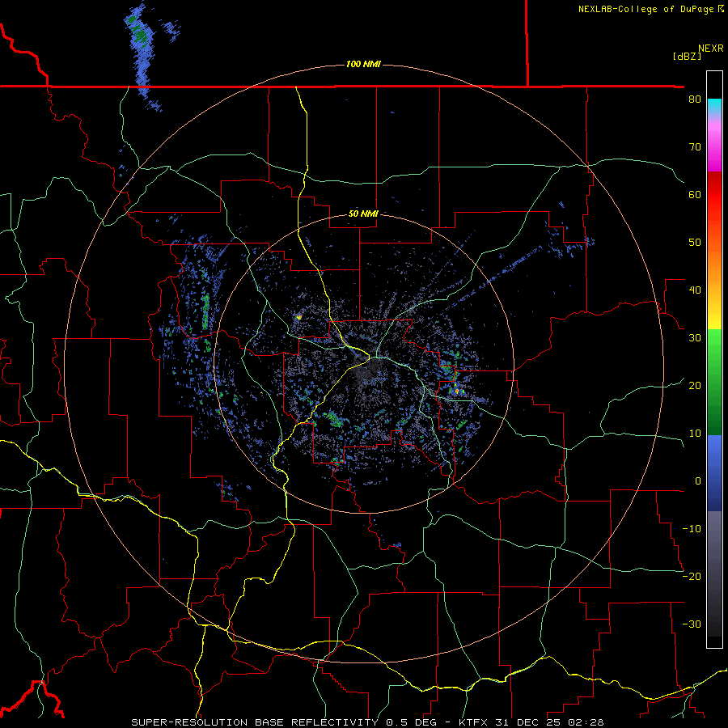Select the 70 value on the dBZ scale
Screen dimensions: 728x728
695,147
